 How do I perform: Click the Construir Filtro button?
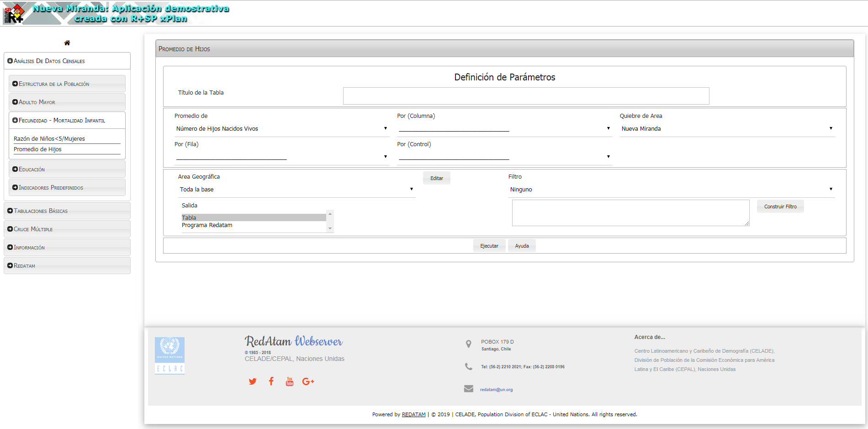point(780,207)
